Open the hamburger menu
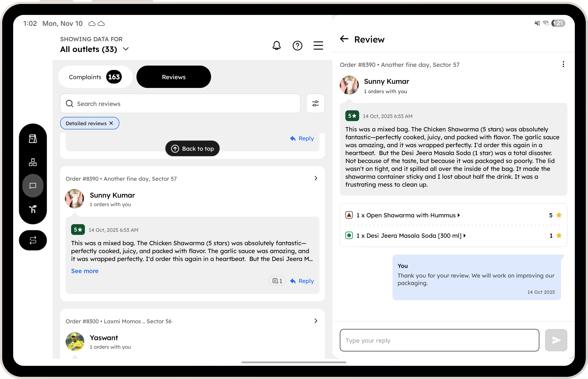Viewport: 588px width, 379px height. (318, 46)
